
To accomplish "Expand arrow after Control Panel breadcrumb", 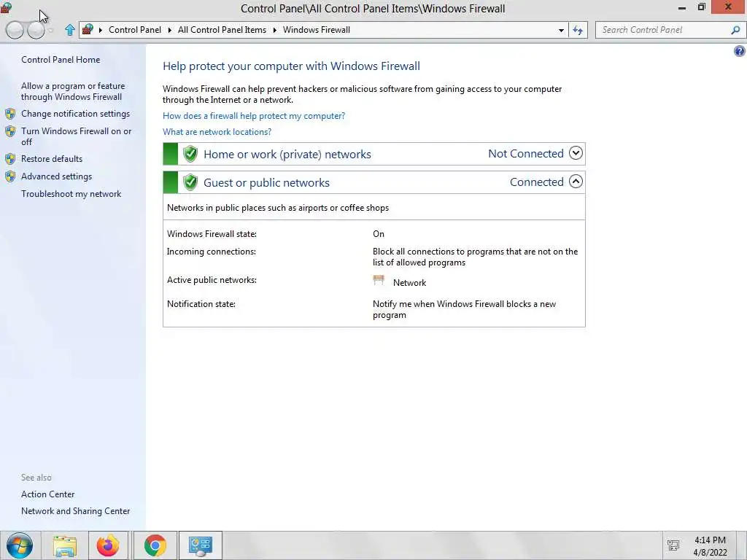I will 169,30.
